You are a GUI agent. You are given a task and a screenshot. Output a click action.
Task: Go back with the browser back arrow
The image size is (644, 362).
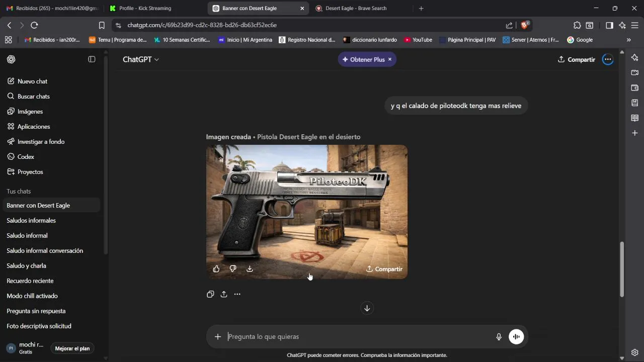[9, 25]
